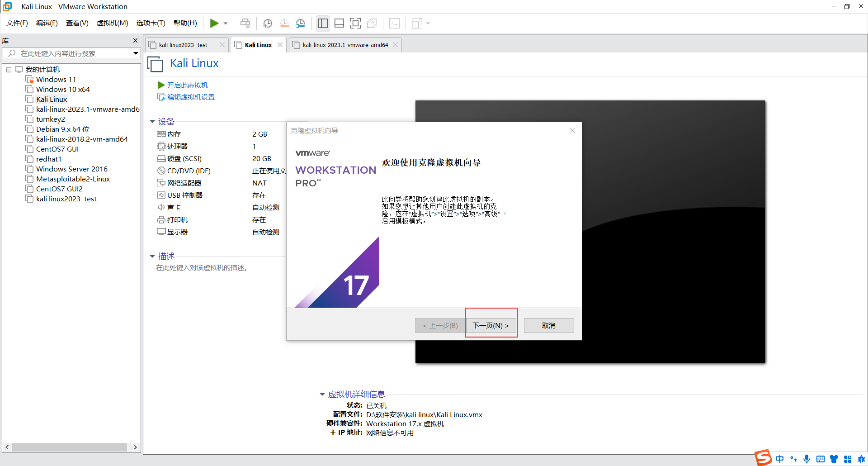Open the 文件(F) menu
Viewport: 868px width, 466px height.
point(17,23)
